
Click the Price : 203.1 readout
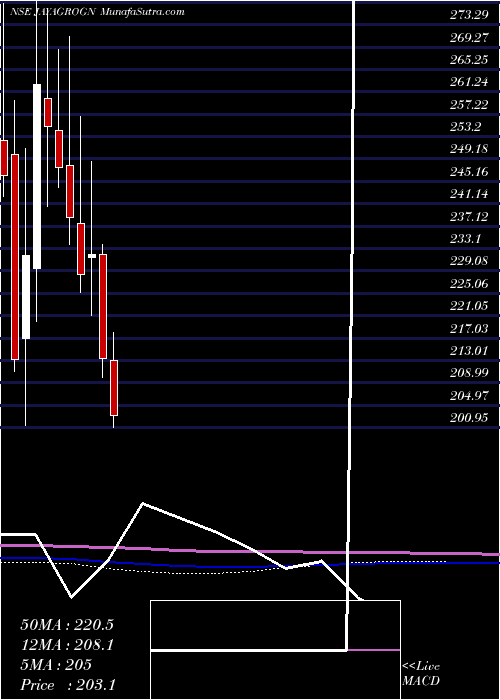pos(68,685)
